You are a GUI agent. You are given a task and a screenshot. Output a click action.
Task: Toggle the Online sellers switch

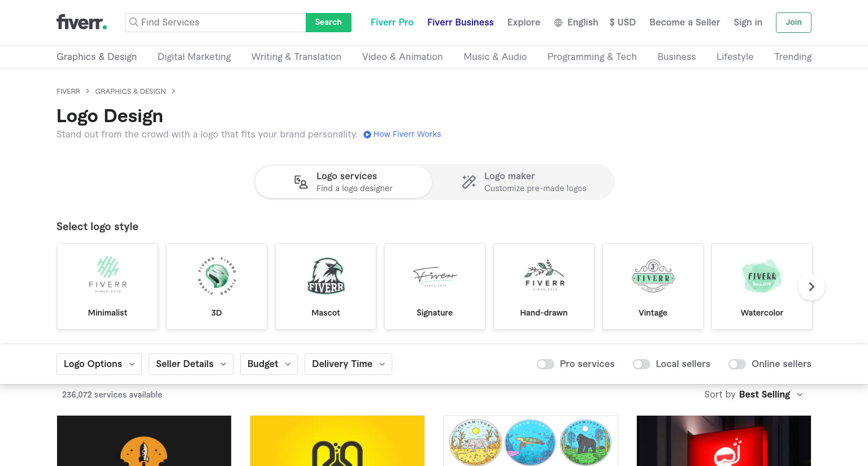point(737,364)
